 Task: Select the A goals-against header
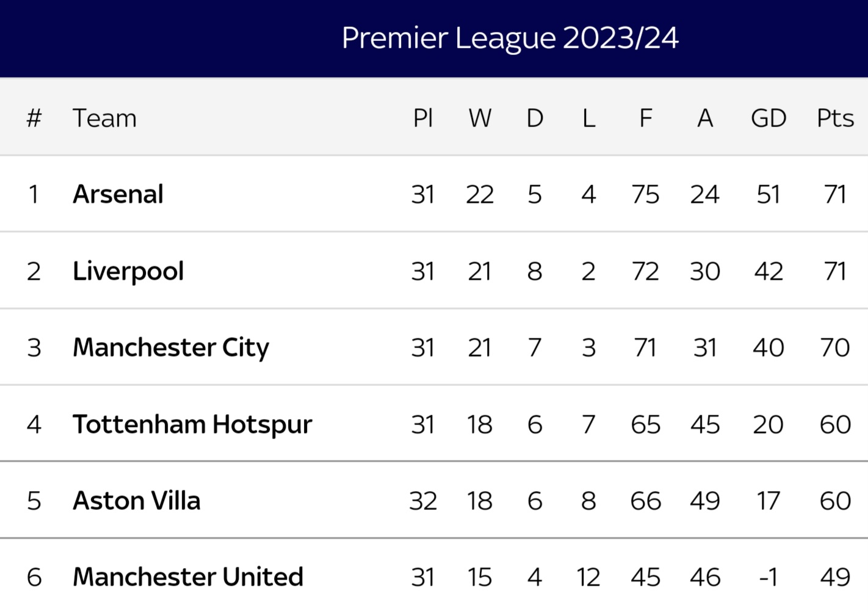coord(705,118)
